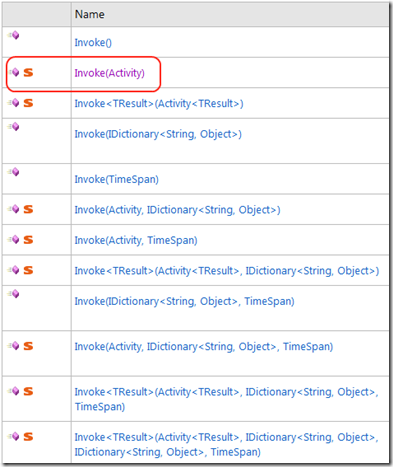Screen dimensions: 393x467
Task: Click method icon in Invoke(IDictionary<String, Object>) row
Action: click(x=14, y=127)
